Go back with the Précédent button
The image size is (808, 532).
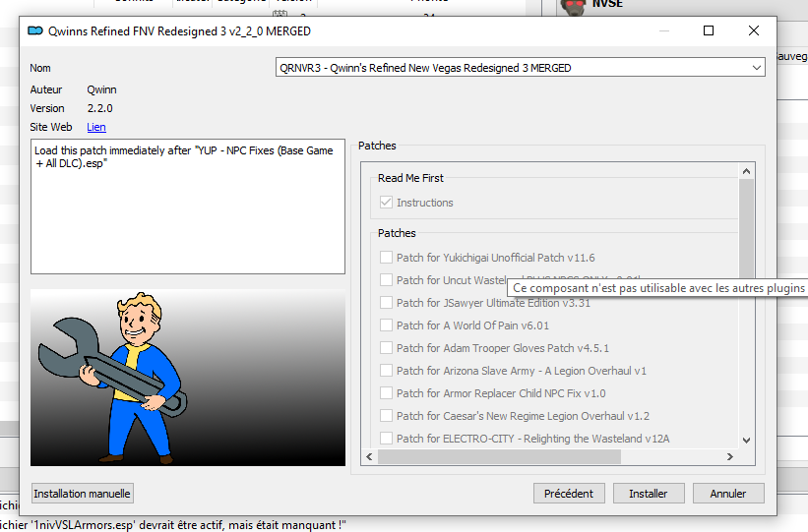pos(569,494)
